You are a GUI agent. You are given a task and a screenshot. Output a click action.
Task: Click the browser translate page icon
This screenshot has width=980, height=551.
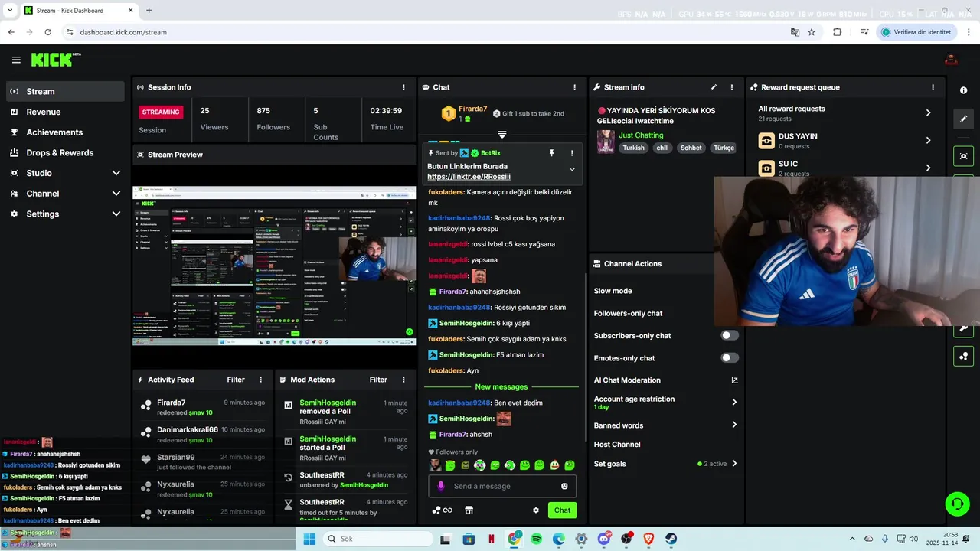[x=795, y=32]
